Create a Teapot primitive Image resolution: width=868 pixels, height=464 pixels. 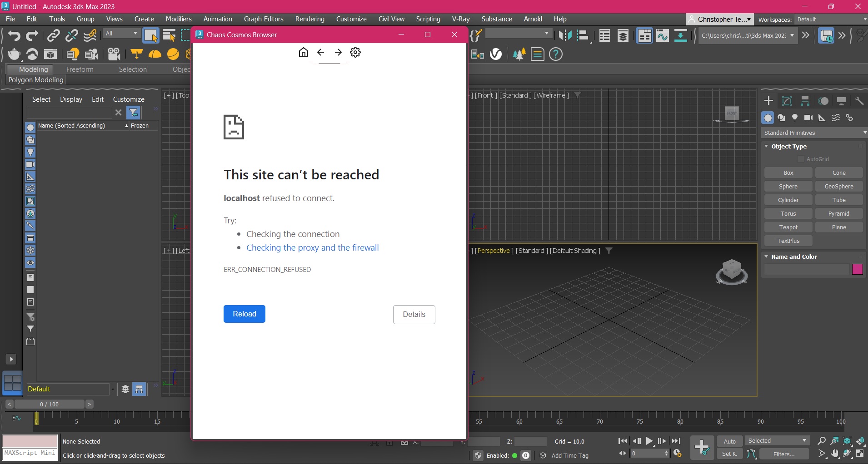click(x=788, y=227)
